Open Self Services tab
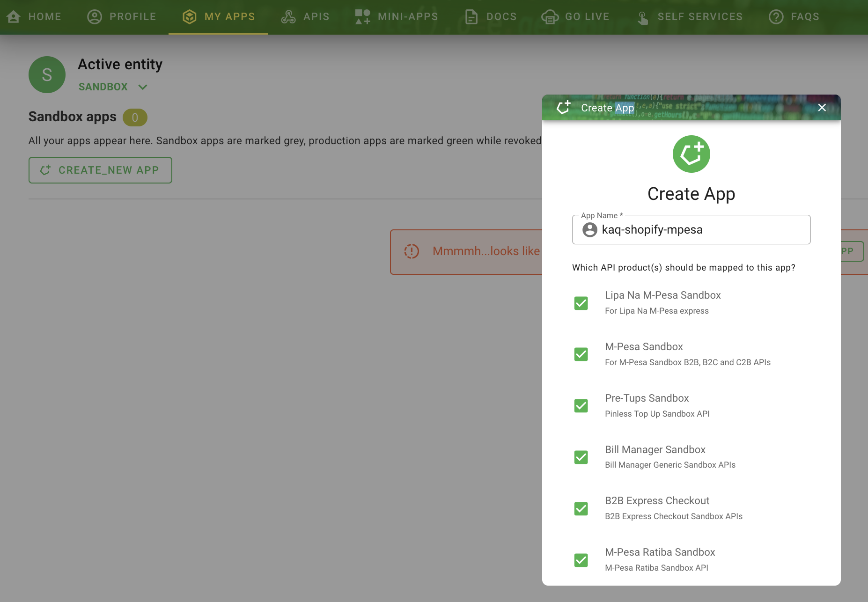 click(689, 17)
